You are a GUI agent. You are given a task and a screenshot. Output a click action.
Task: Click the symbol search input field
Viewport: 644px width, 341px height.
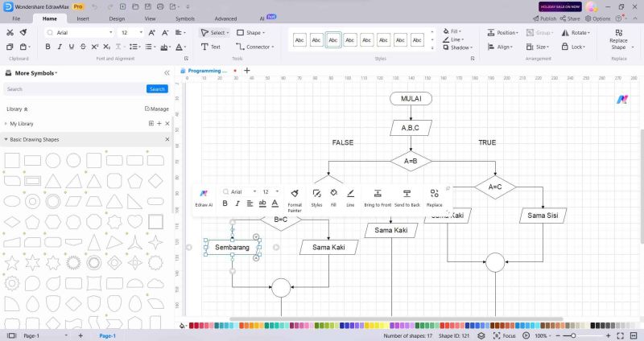(x=75, y=89)
